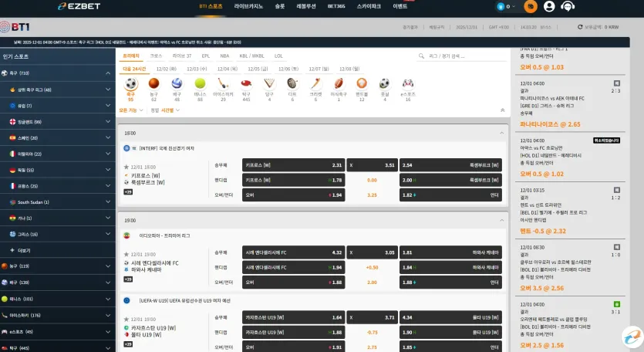Collapse the 18:00 time group

[x=501, y=133]
